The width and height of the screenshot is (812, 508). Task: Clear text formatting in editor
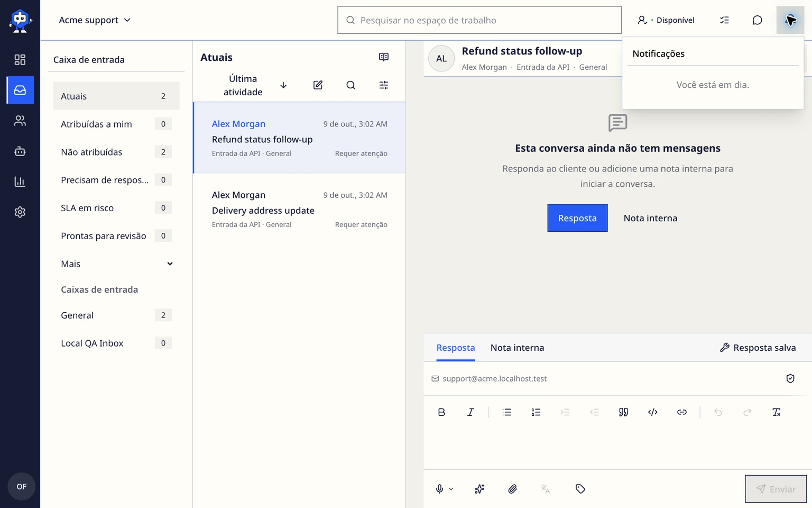coord(777,412)
